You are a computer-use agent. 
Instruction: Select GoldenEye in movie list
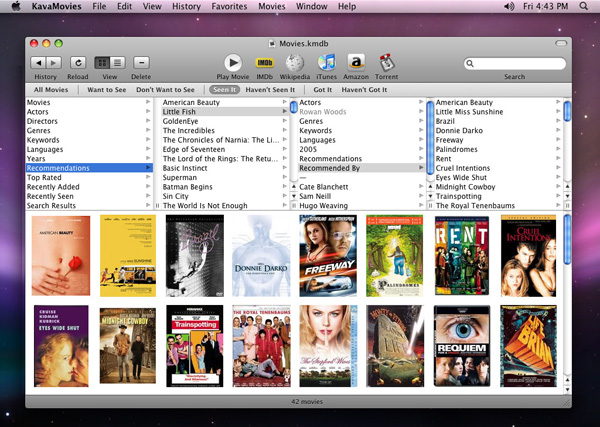click(225, 121)
